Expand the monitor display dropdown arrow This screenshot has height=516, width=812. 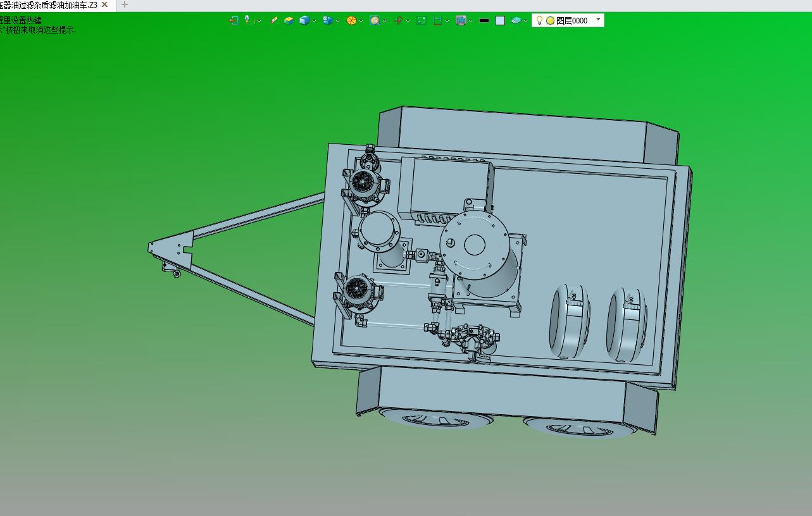coord(470,21)
